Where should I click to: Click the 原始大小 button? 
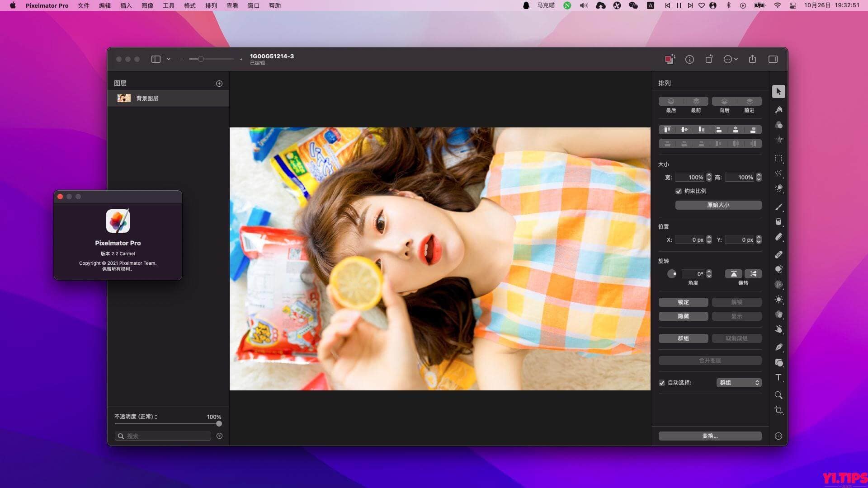coord(718,205)
